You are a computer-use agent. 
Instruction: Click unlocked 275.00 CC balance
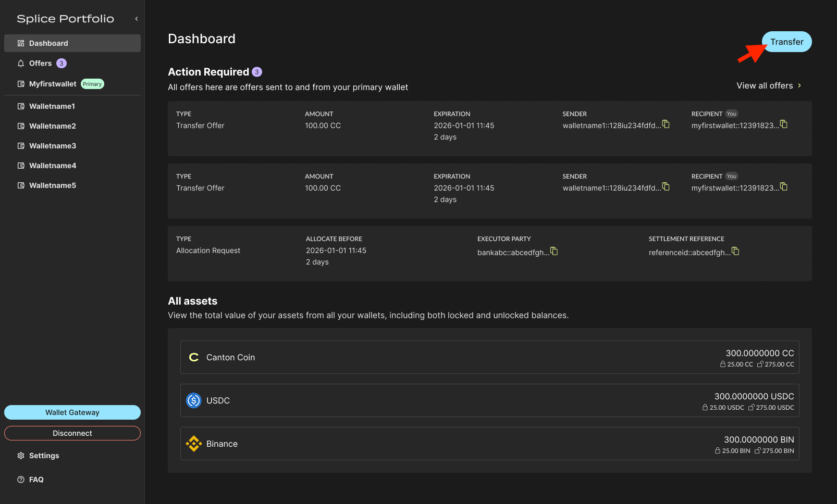click(776, 364)
